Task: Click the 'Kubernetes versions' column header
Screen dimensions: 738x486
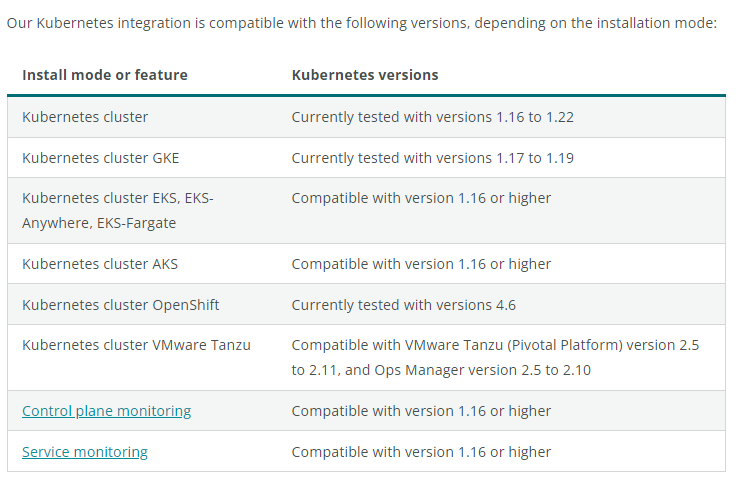Action: (365, 75)
